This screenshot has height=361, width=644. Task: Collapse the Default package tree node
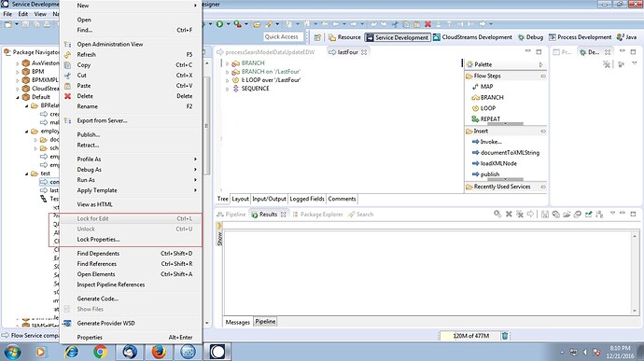click(x=18, y=97)
